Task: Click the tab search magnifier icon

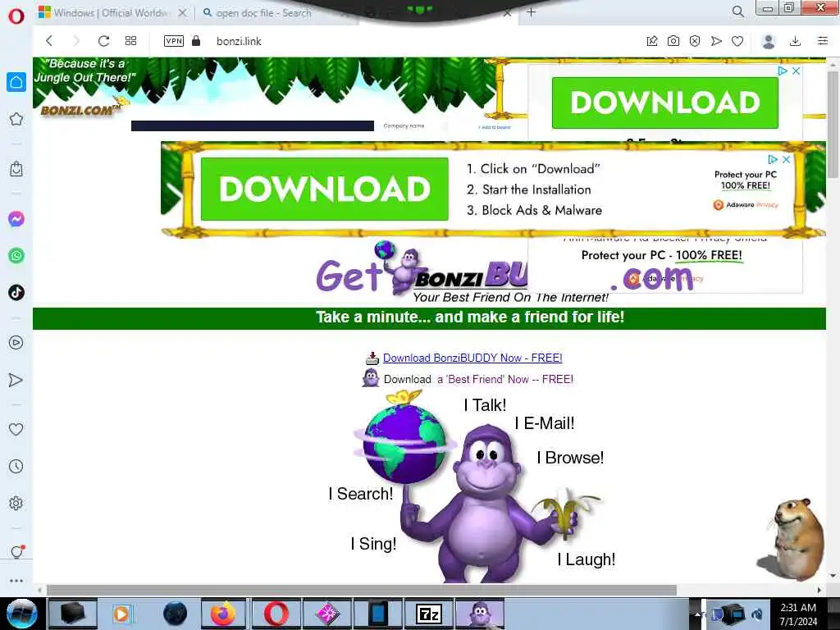Action: [738, 11]
